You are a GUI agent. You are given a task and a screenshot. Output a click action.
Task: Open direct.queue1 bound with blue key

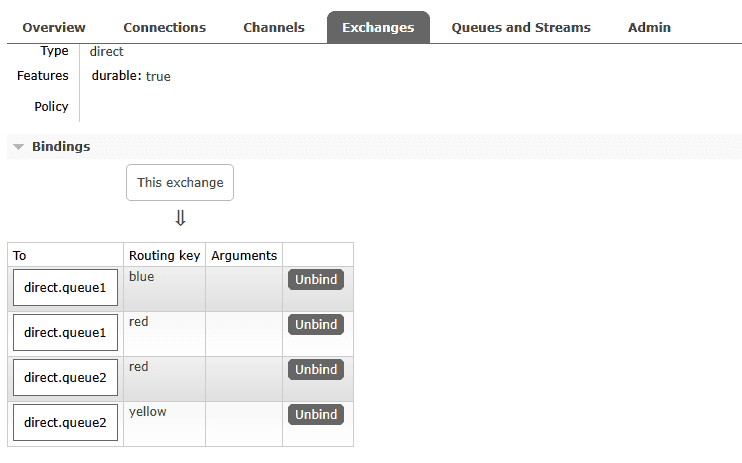tap(65, 289)
